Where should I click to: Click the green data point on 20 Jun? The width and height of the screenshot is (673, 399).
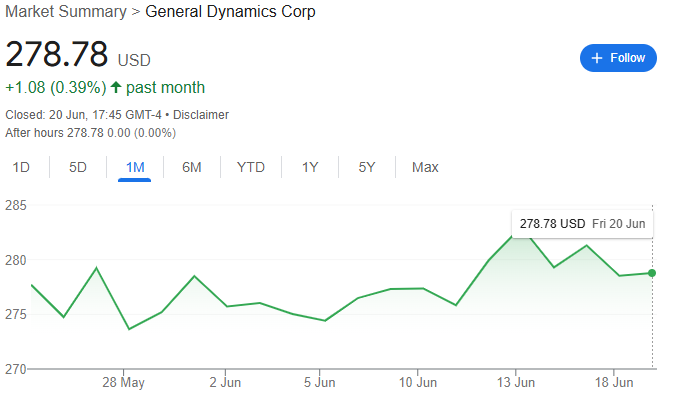652,273
